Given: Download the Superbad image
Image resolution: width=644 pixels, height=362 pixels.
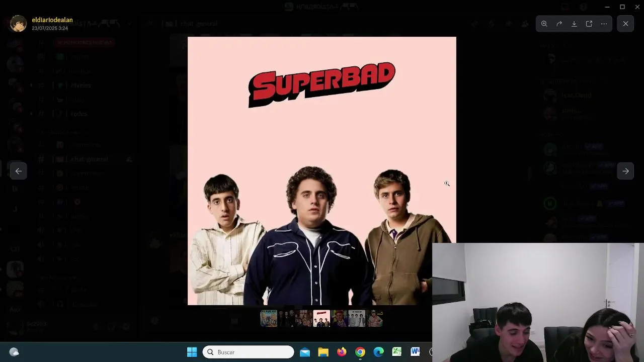Looking at the screenshot, I should (574, 24).
